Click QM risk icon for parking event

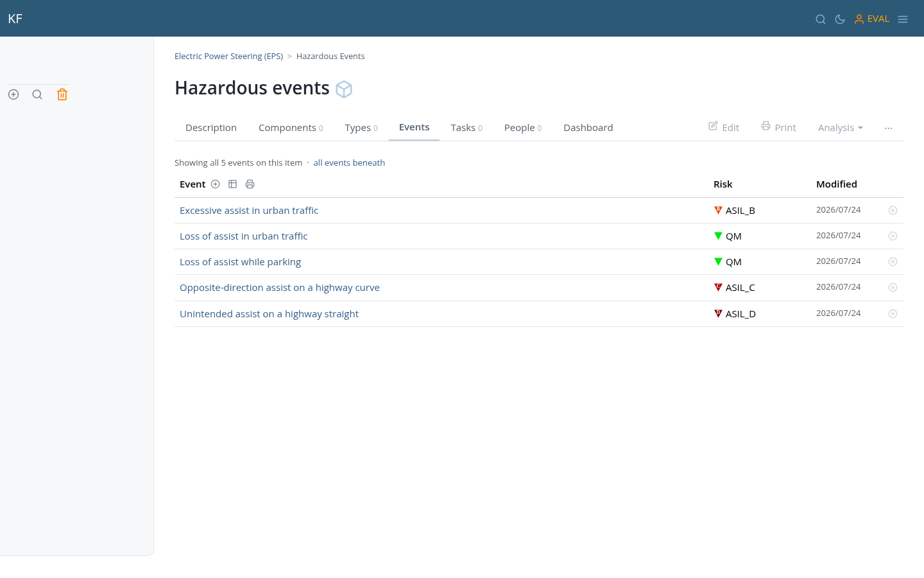718,261
